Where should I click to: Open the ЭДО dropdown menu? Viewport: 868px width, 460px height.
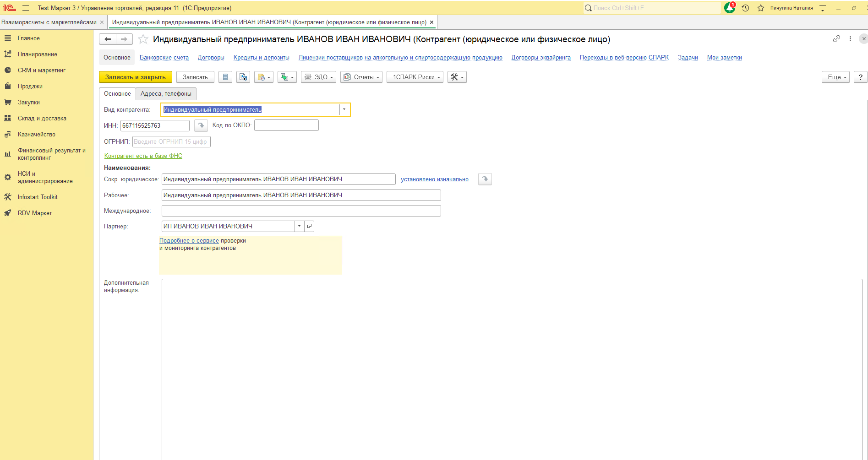pos(318,77)
